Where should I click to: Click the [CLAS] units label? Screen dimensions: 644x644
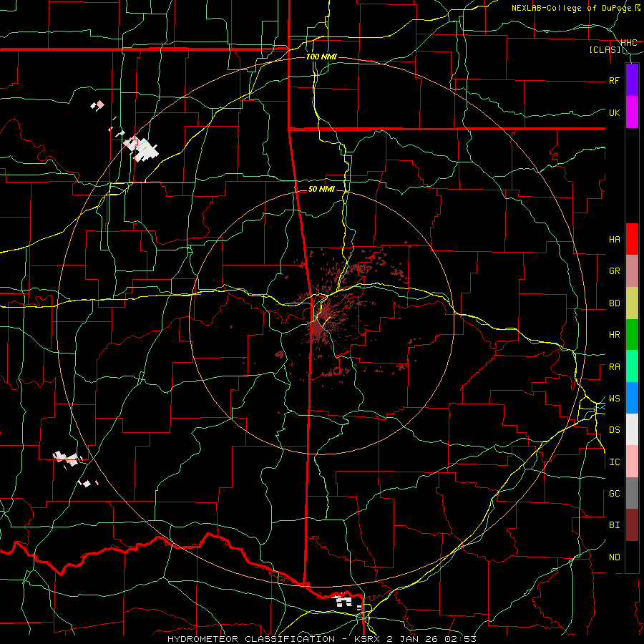[605, 49]
